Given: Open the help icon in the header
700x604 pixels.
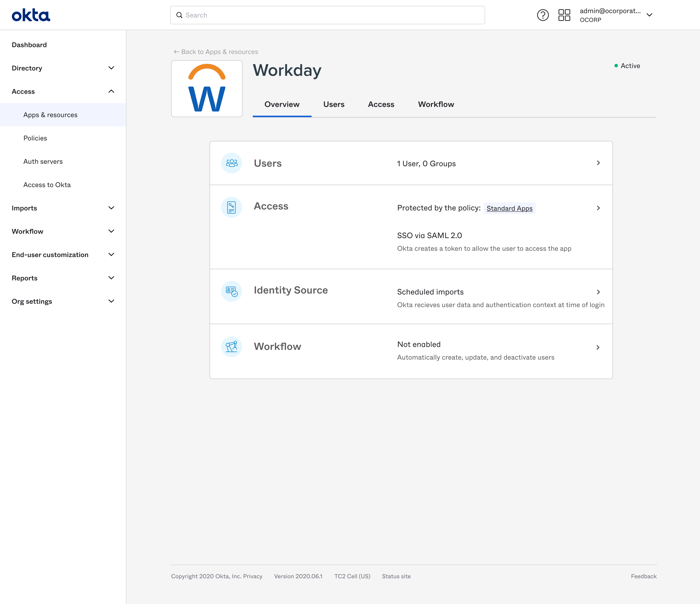Looking at the screenshot, I should [543, 15].
